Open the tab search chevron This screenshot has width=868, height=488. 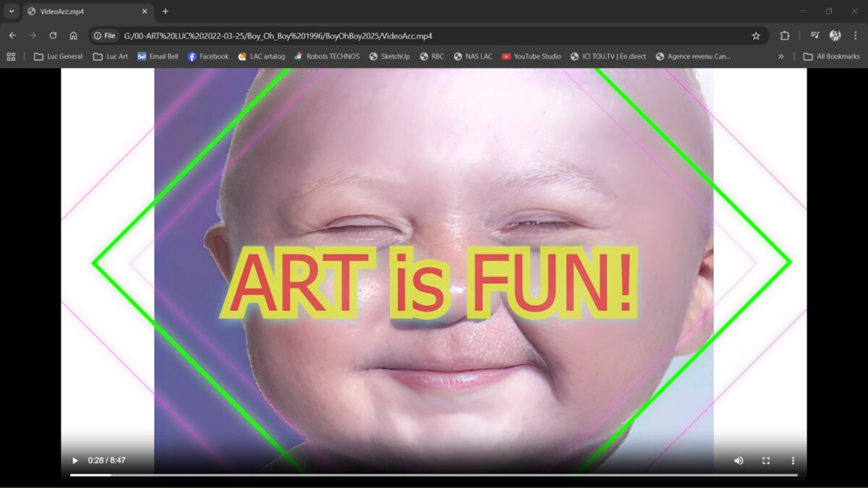coord(10,11)
